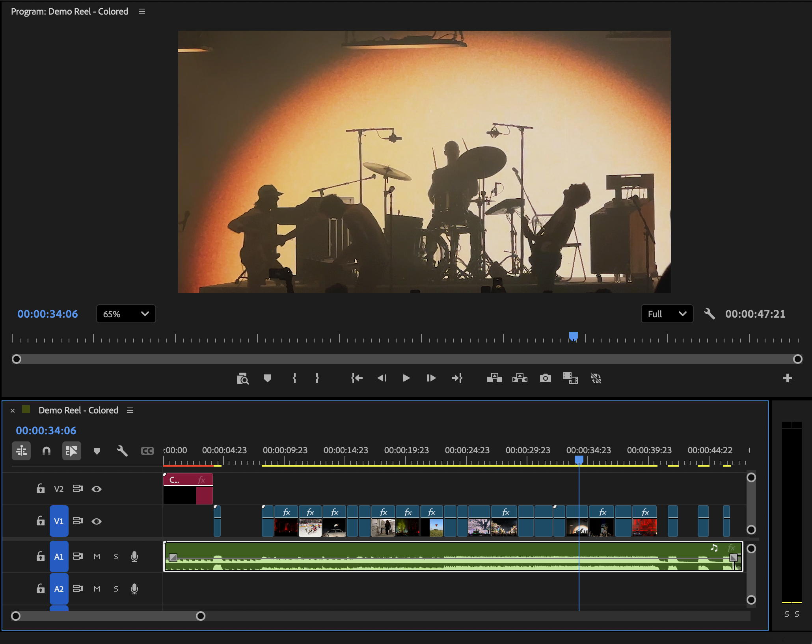Open the Full playback resolution dropdown

point(667,314)
